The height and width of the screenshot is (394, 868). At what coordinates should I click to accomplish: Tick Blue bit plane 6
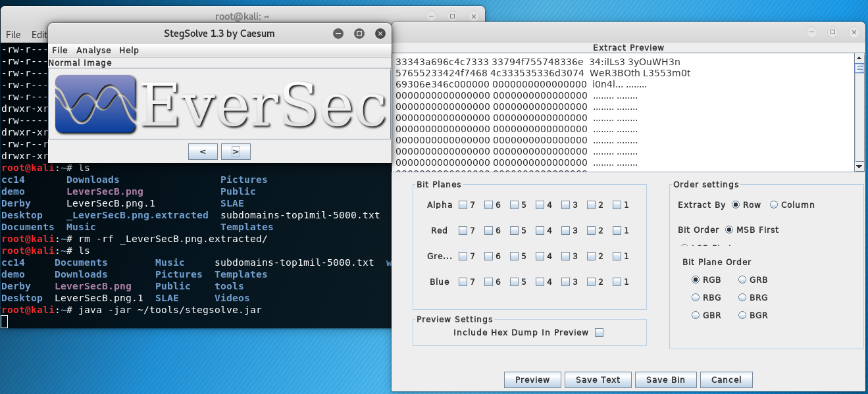point(489,282)
